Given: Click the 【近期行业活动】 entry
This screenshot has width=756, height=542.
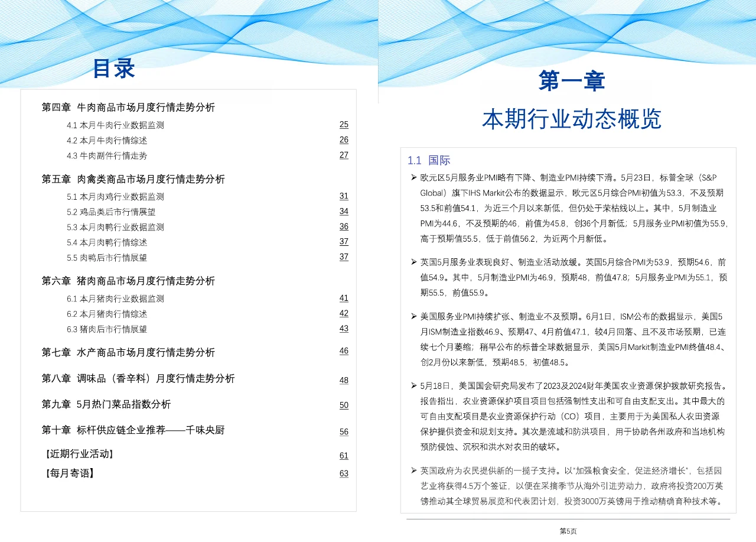Looking at the screenshot, I should pyautogui.click(x=80, y=454).
